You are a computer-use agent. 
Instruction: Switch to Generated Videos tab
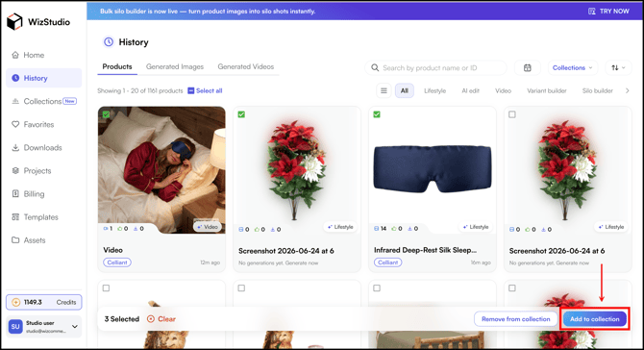click(x=246, y=66)
